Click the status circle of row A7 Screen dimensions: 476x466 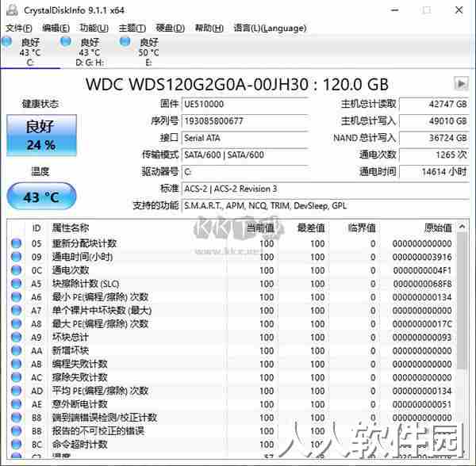point(17,310)
